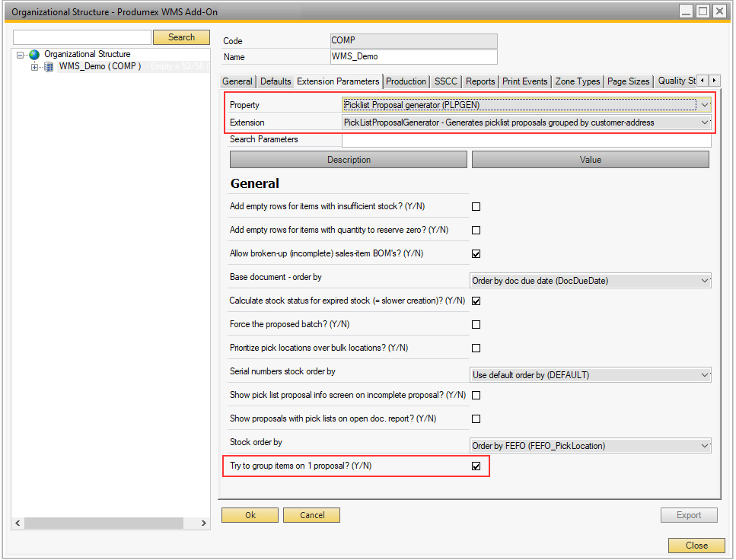Click the WMS_Demo company building icon
Viewport: 736px width, 560px height.
coord(49,67)
